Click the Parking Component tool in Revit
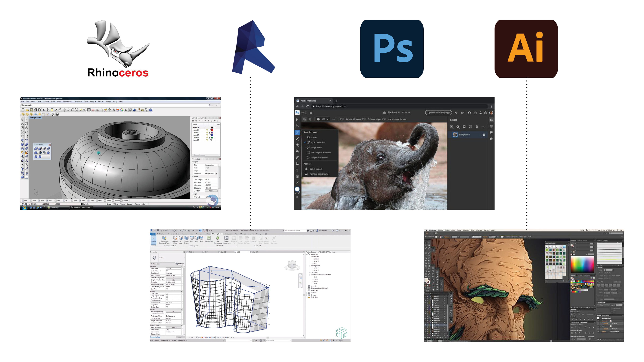 [x=227, y=240]
